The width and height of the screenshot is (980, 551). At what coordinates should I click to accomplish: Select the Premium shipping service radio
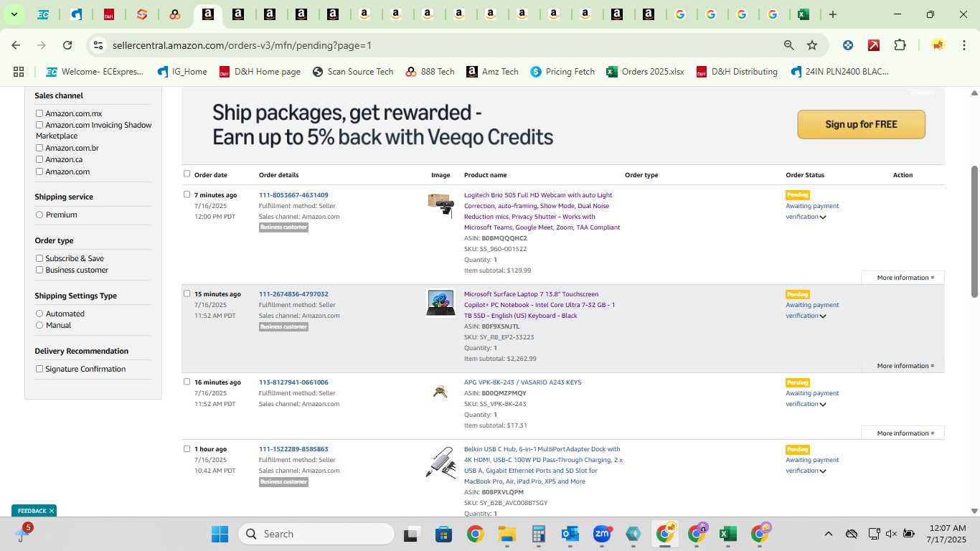pyautogui.click(x=39, y=215)
